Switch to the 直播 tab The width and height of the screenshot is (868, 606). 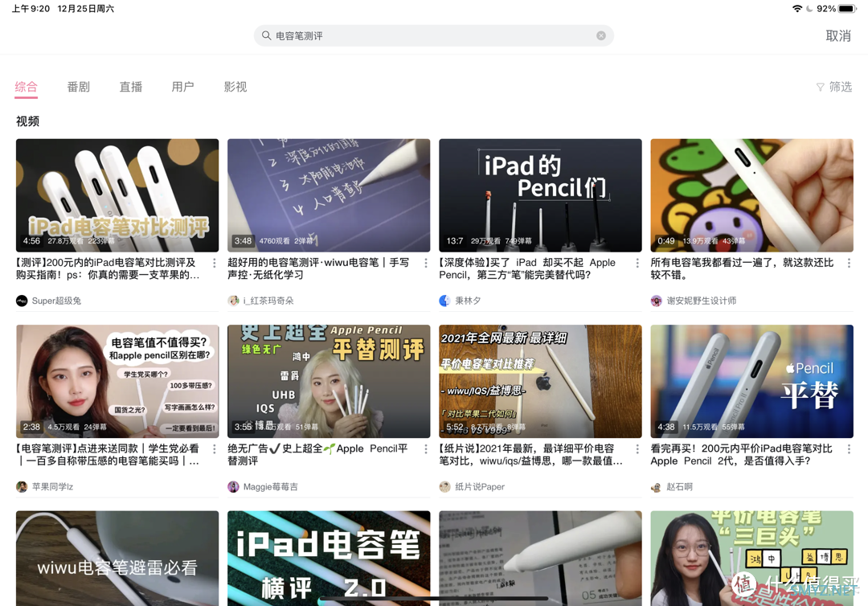pos(131,86)
